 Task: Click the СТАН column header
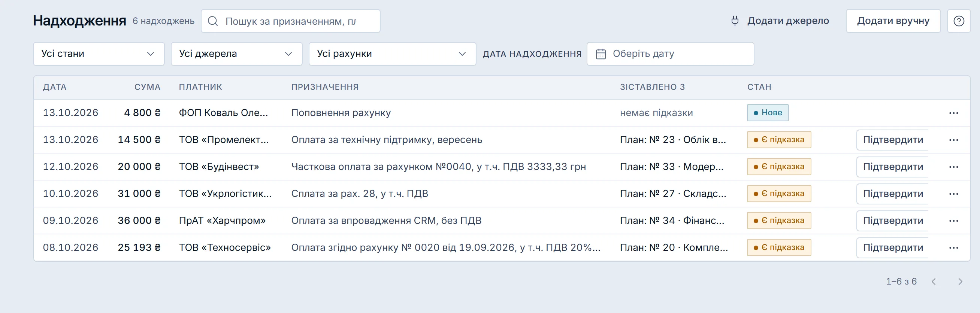tap(759, 87)
